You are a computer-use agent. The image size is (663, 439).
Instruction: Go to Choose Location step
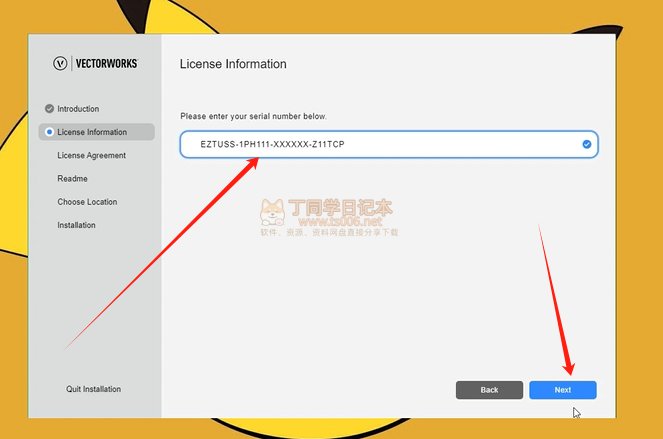pos(87,202)
